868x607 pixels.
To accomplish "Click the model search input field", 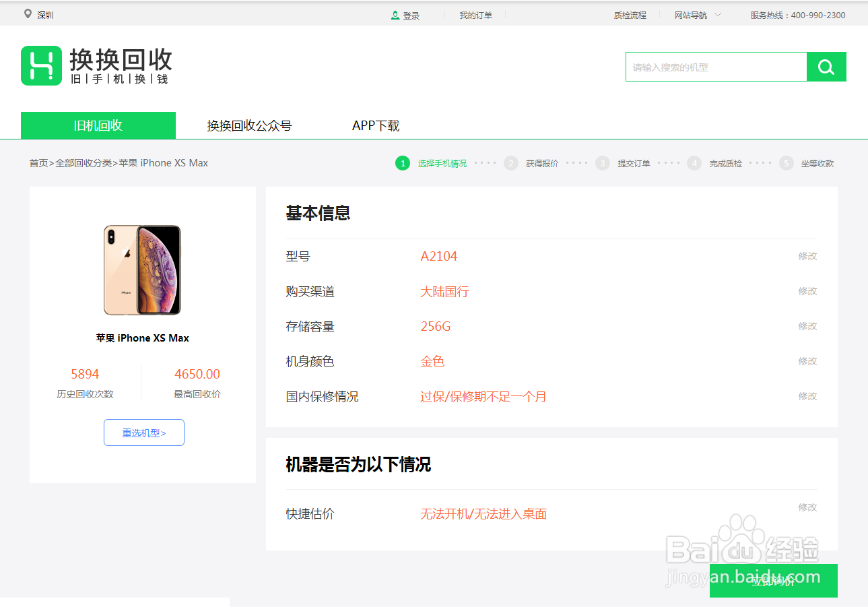I will point(716,67).
